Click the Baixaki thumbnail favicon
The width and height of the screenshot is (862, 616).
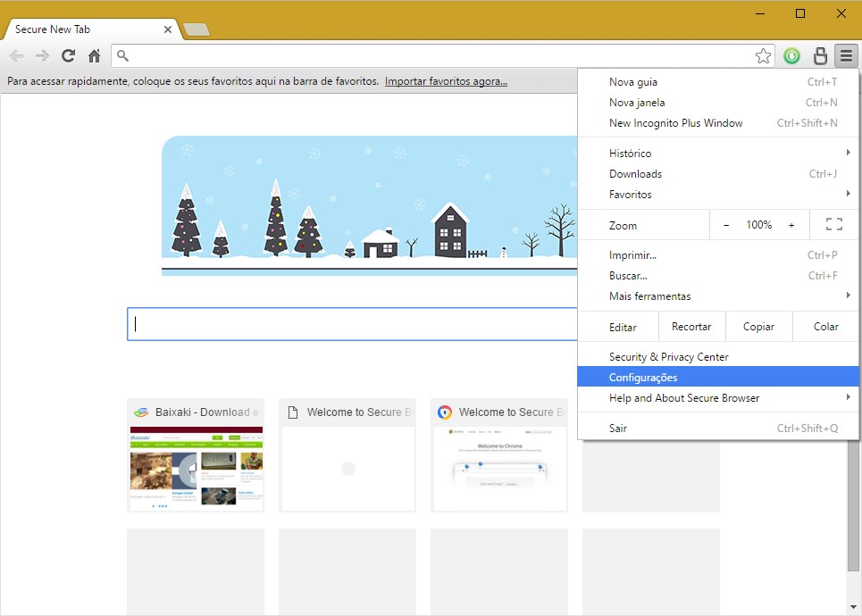[141, 412]
